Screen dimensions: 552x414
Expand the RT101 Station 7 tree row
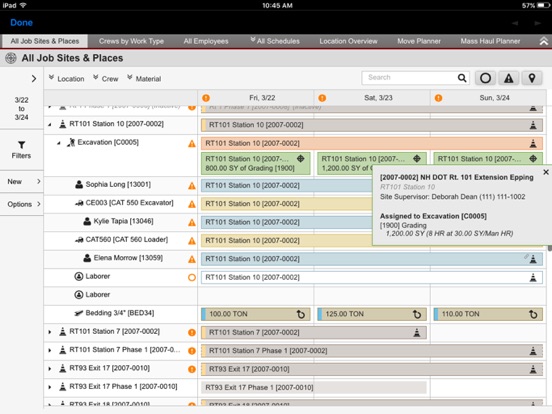pos(50,332)
